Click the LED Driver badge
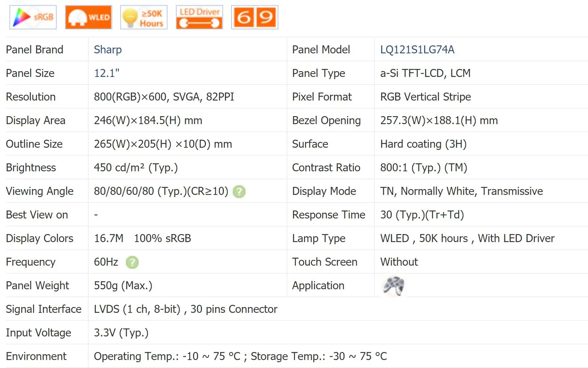 click(x=200, y=17)
